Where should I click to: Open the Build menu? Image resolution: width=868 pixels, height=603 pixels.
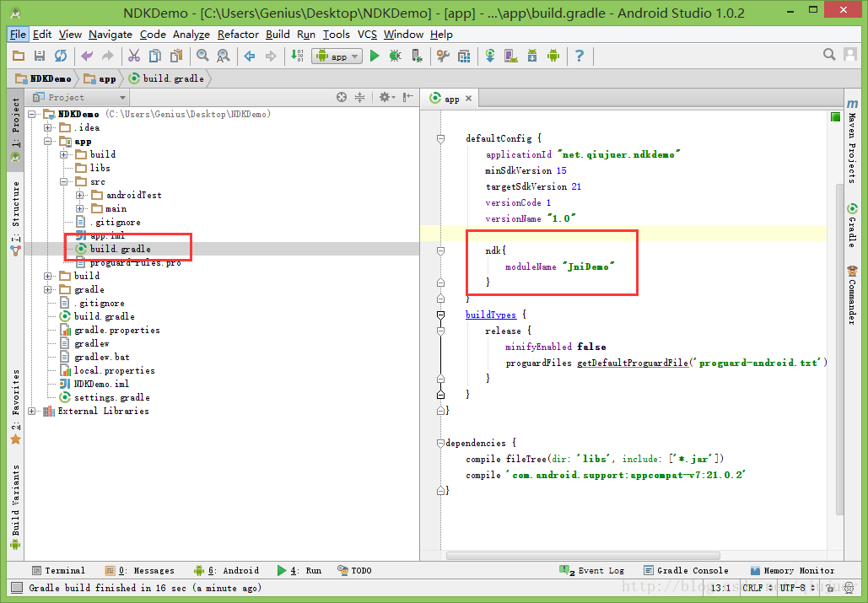tap(278, 35)
